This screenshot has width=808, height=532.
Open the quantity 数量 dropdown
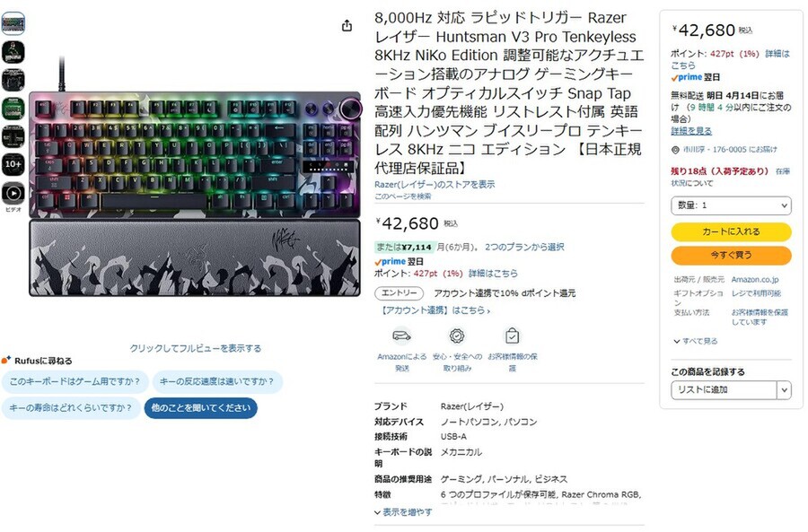point(731,205)
